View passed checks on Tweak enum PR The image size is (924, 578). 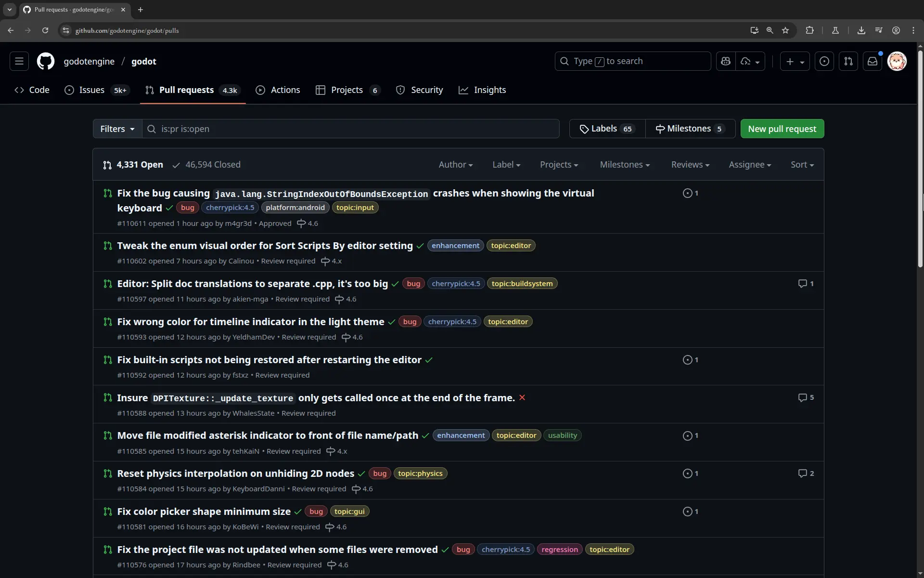(420, 246)
